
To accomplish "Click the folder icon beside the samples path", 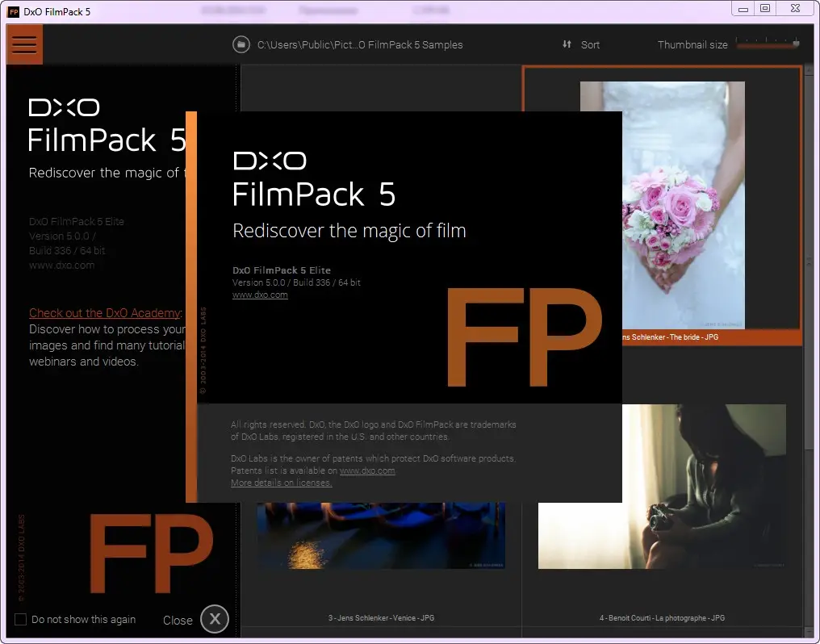I will [x=241, y=44].
